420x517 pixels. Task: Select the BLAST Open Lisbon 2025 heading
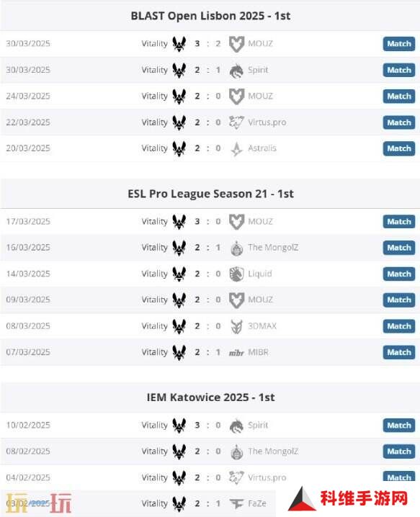(210, 16)
